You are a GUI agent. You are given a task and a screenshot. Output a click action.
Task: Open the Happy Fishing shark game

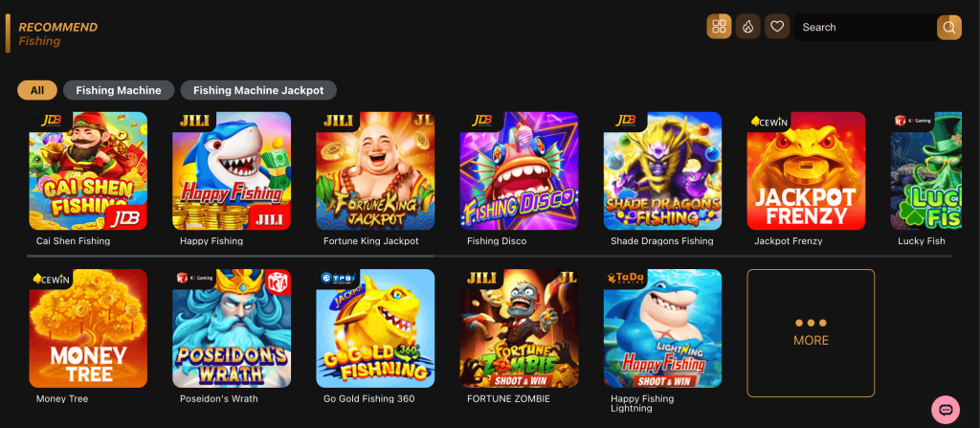tap(232, 170)
